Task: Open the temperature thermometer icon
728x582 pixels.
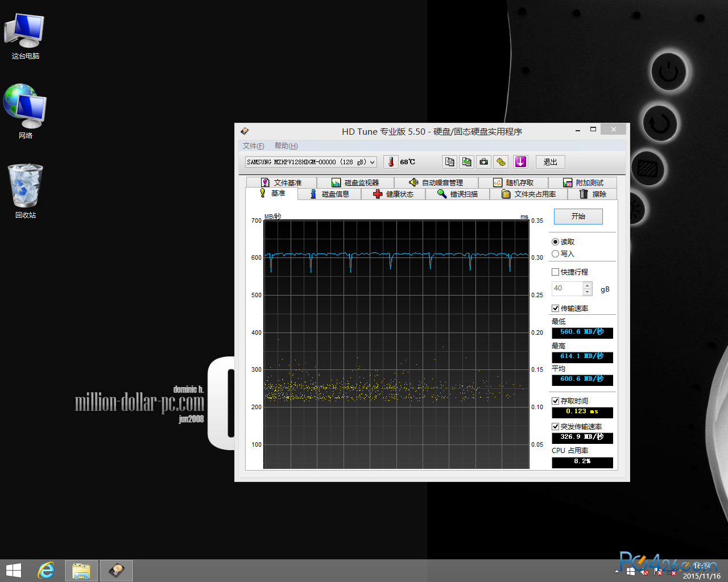Action: coord(391,162)
